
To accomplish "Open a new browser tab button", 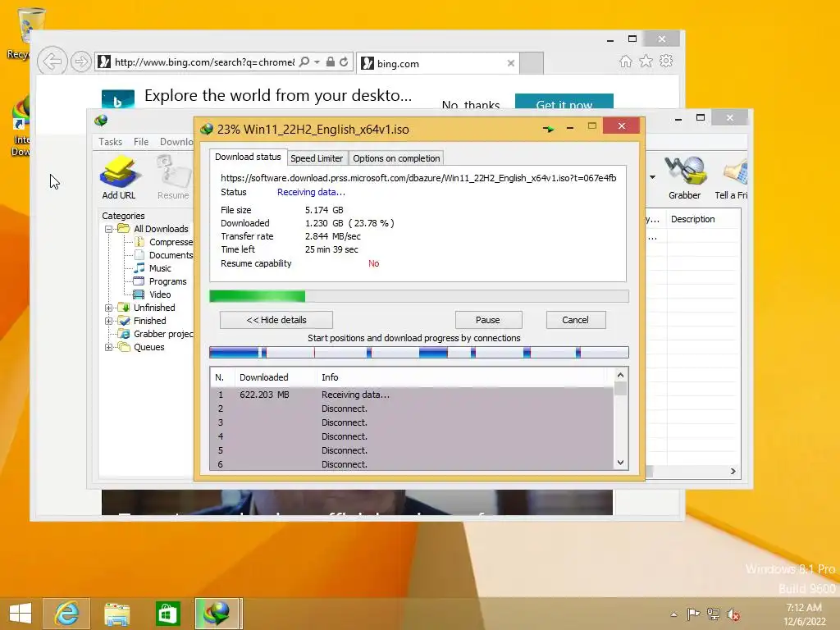I will pos(532,63).
